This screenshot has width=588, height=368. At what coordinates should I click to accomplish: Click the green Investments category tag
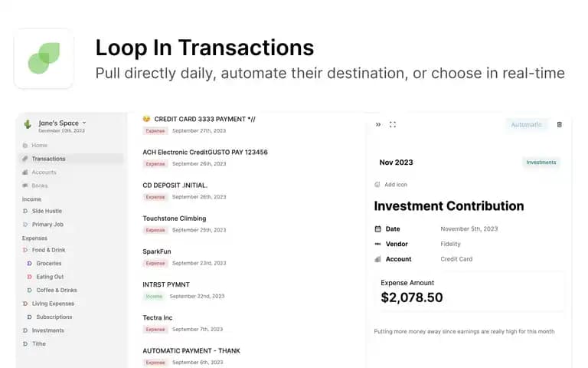(541, 163)
